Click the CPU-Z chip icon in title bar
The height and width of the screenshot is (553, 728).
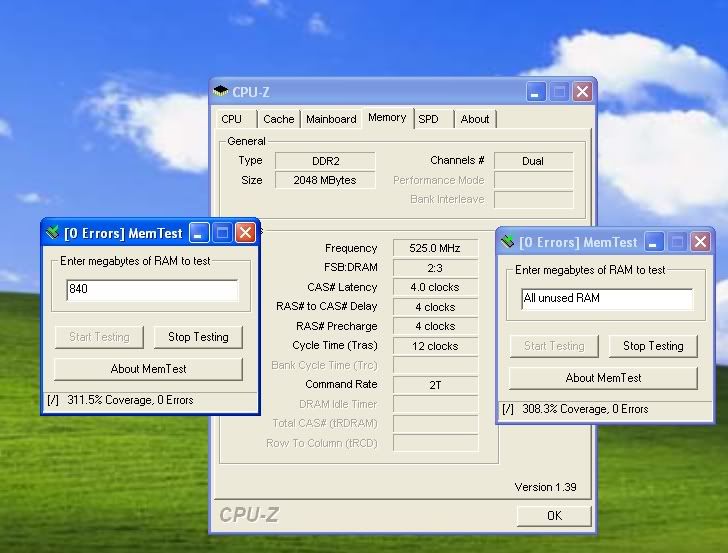coord(221,91)
